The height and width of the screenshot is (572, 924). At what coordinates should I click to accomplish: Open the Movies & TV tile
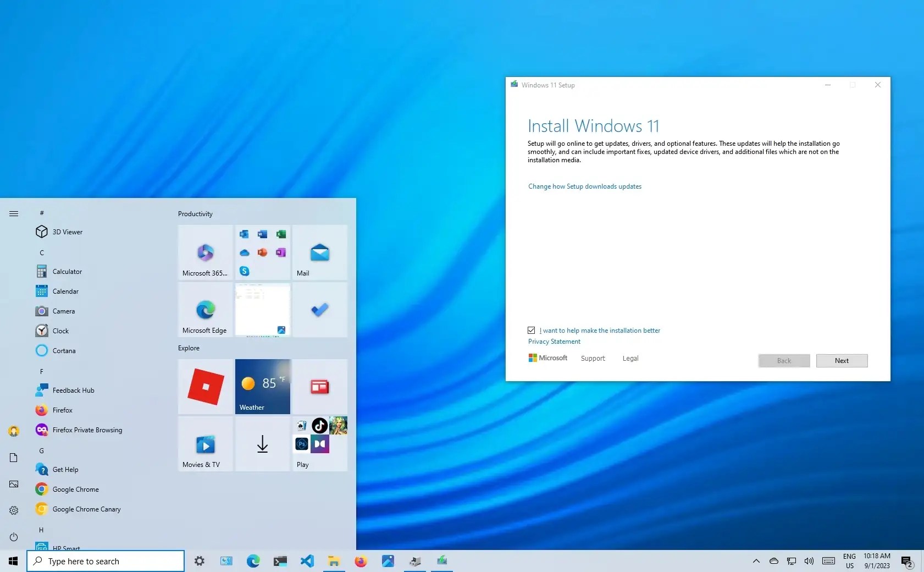[204, 444]
